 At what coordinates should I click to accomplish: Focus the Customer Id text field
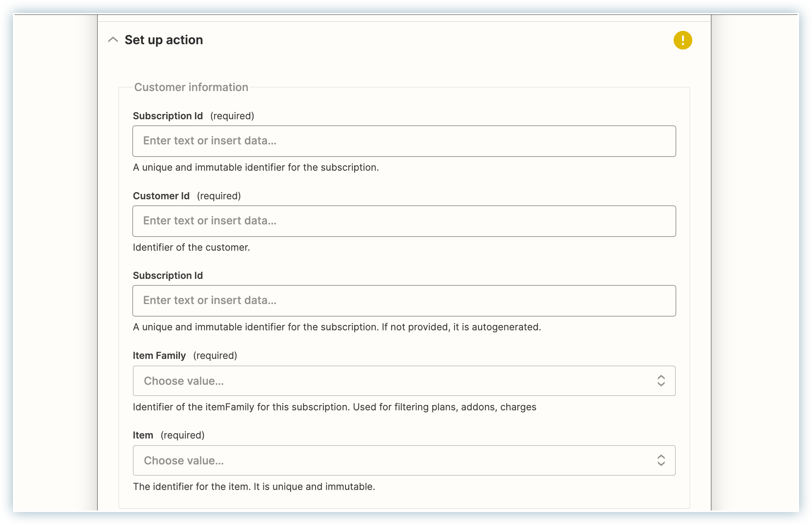coord(404,221)
